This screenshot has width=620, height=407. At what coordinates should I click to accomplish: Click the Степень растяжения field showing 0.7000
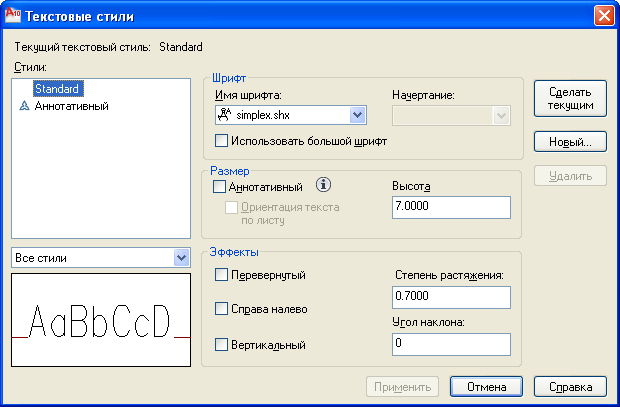coord(451,297)
